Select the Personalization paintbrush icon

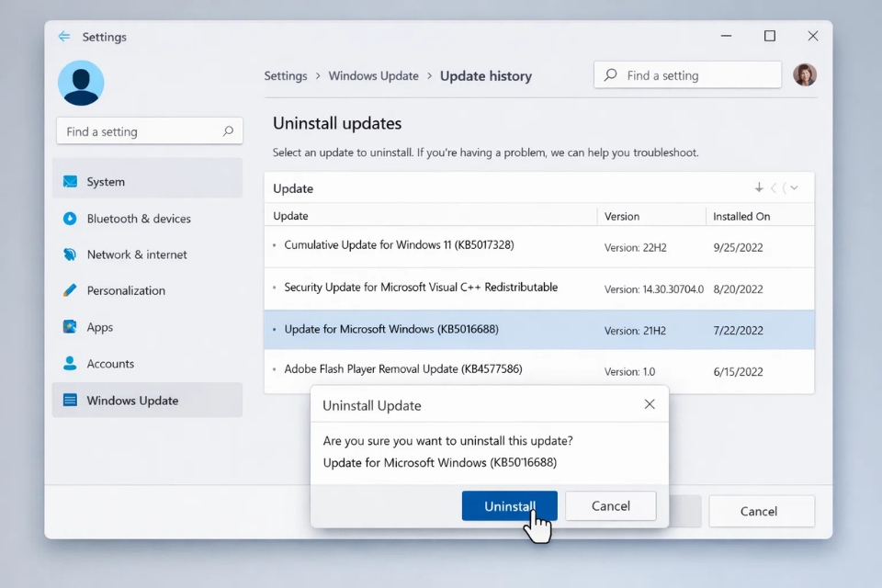click(72, 290)
